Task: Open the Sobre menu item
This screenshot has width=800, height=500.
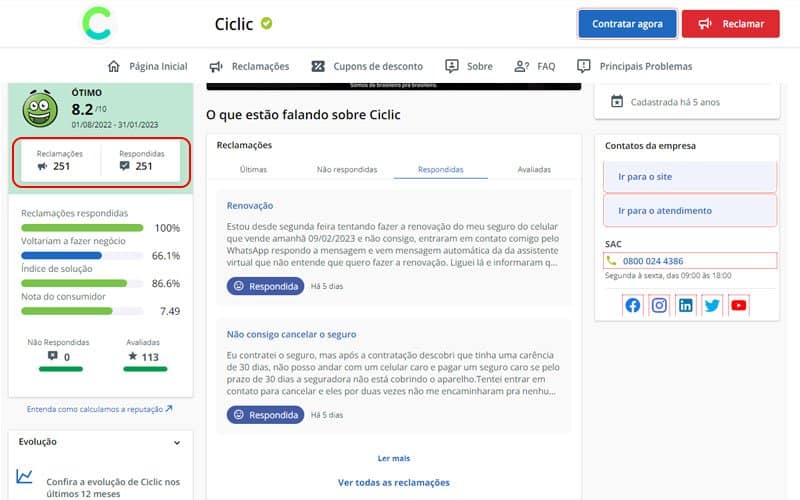Action: tap(480, 66)
